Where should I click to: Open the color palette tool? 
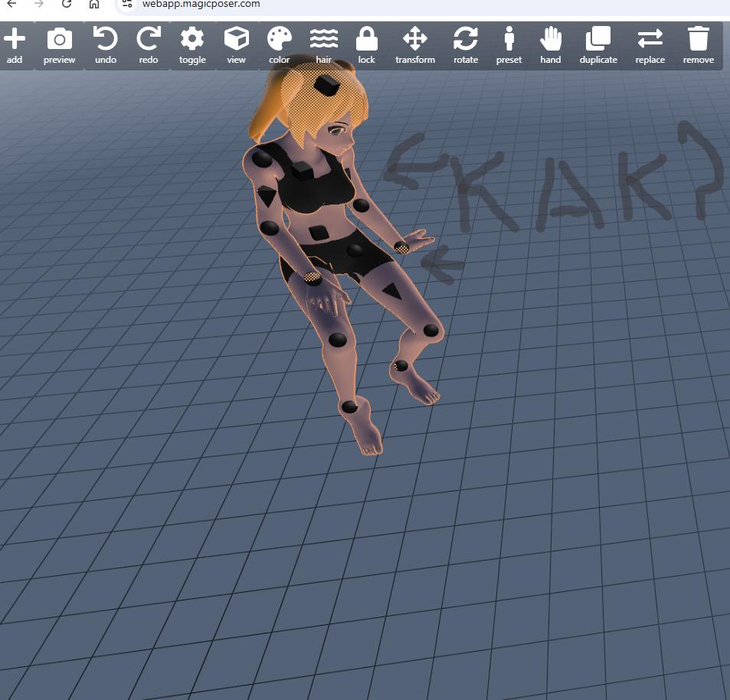coord(280,46)
